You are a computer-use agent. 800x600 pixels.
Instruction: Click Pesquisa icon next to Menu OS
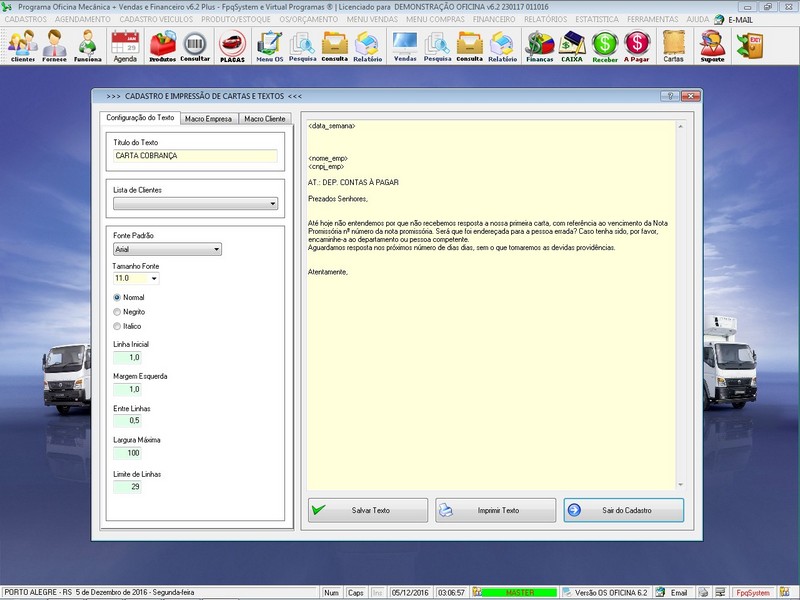coord(303,46)
